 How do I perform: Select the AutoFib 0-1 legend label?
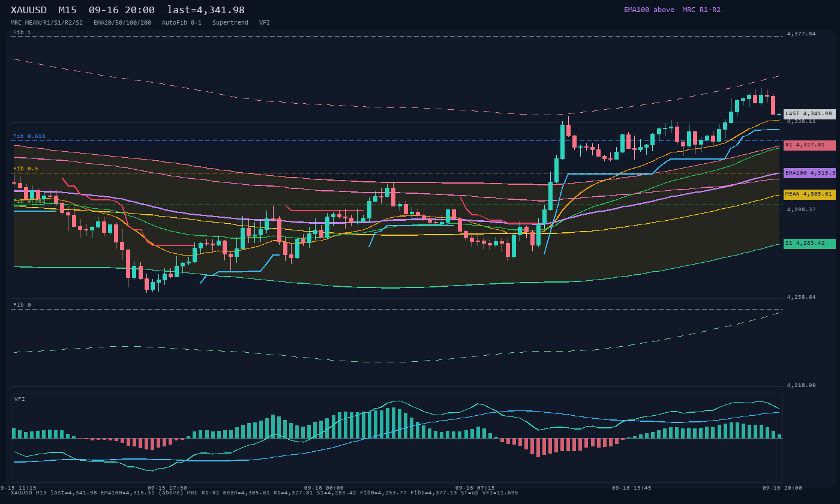pos(182,23)
